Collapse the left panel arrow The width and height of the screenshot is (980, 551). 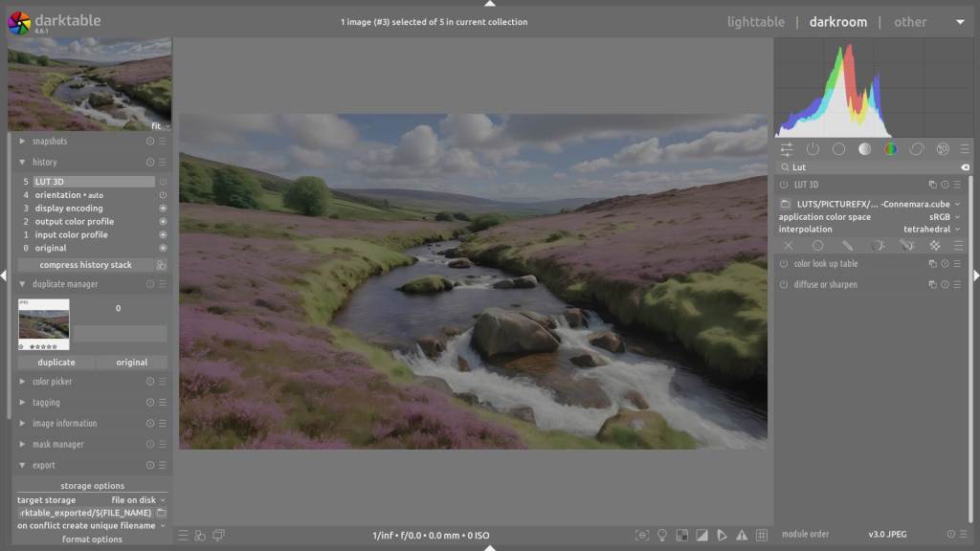[x=4, y=275]
